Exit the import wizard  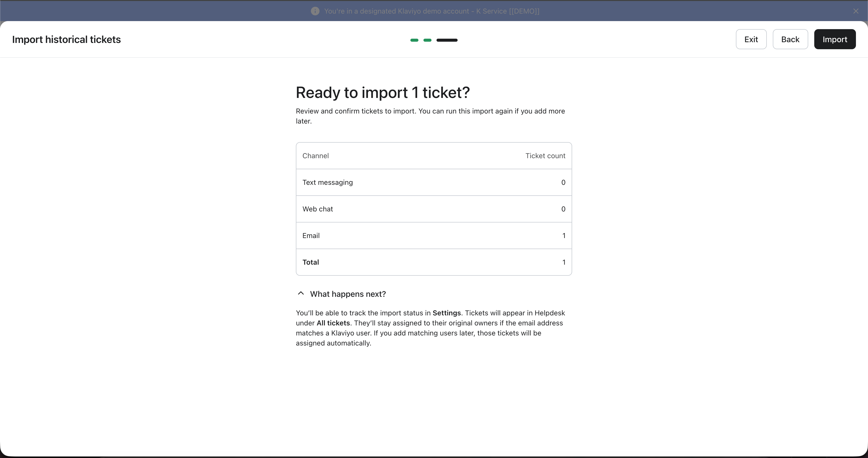[751, 39]
